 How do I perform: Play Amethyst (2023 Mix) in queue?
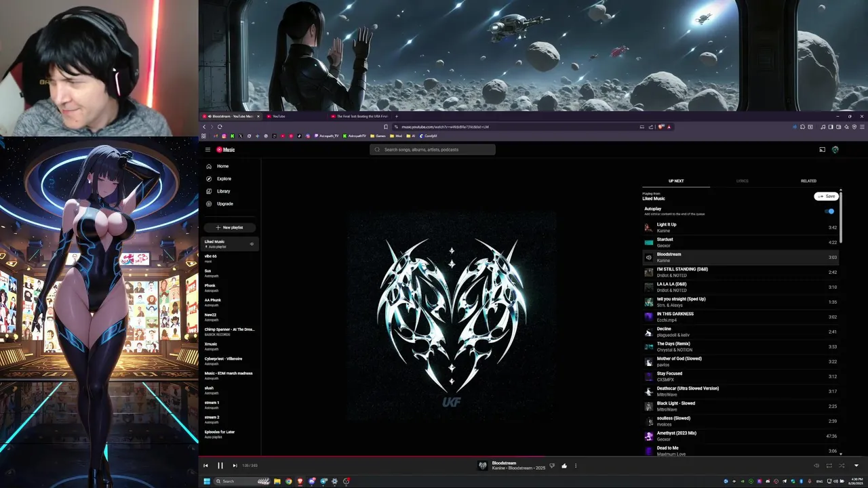[x=741, y=436]
